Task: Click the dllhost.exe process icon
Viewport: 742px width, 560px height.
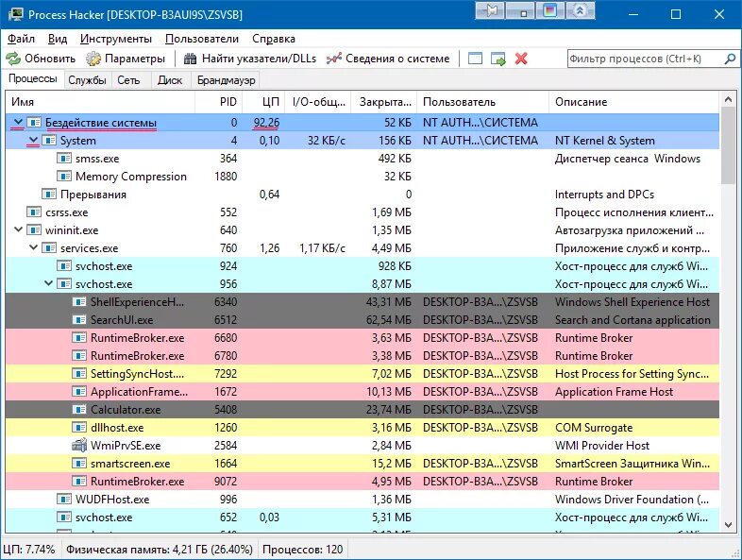Action: coord(79,428)
